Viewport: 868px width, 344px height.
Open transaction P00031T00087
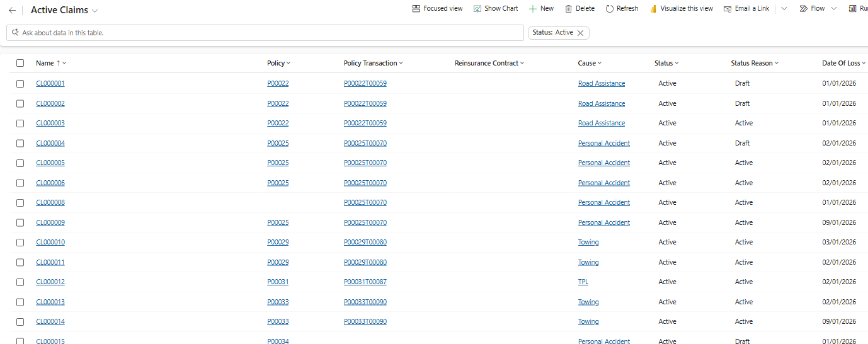click(x=365, y=282)
